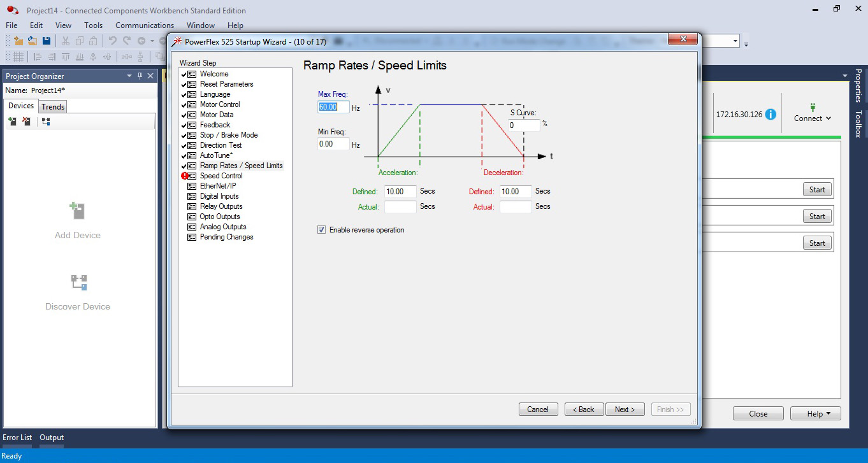Open the Edit menu
Image resolution: width=868 pixels, height=463 pixels.
36,25
